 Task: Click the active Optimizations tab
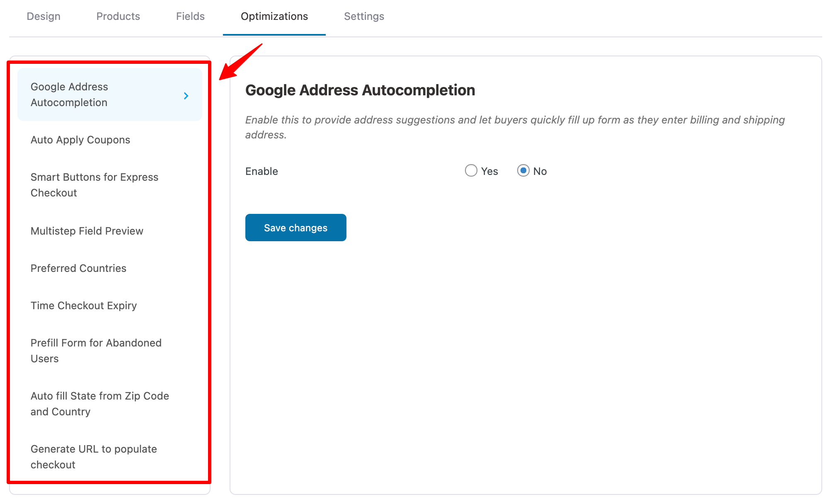point(274,16)
